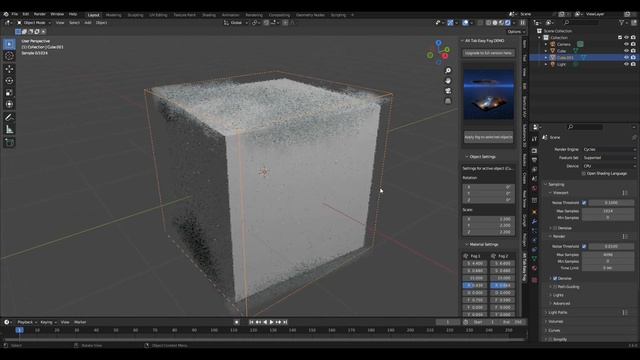The height and width of the screenshot is (360, 640).
Task: Select solid viewport shading
Action: point(495,23)
